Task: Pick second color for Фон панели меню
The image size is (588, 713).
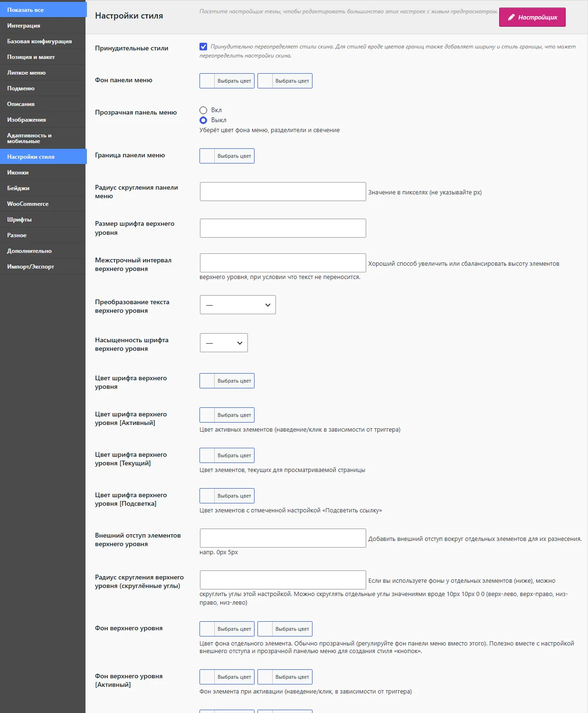Action: tap(285, 81)
